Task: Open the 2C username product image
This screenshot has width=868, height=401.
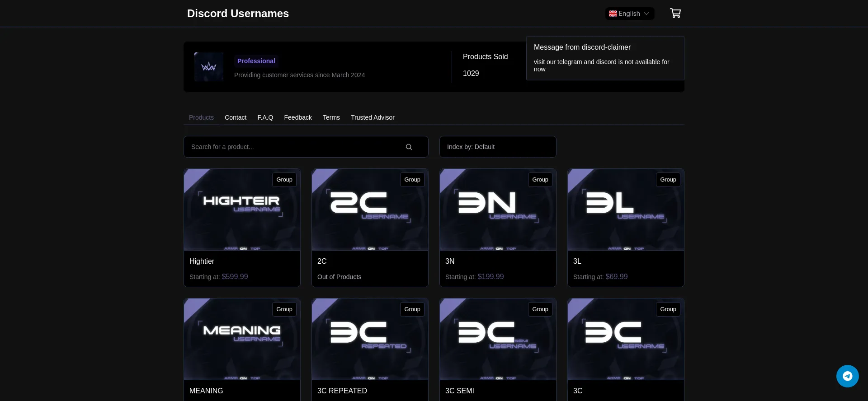Action: (x=370, y=210)
